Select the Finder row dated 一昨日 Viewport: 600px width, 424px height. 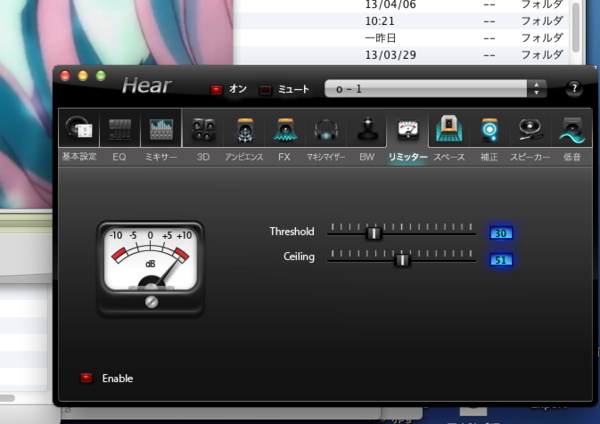coord(401,38)
